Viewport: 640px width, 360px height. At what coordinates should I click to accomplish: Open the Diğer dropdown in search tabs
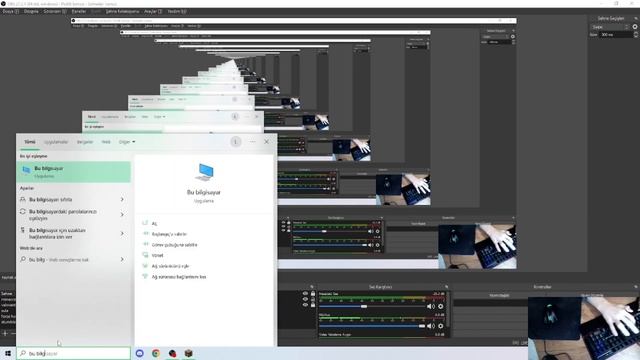pyautogui.click(x=127, y=142)
